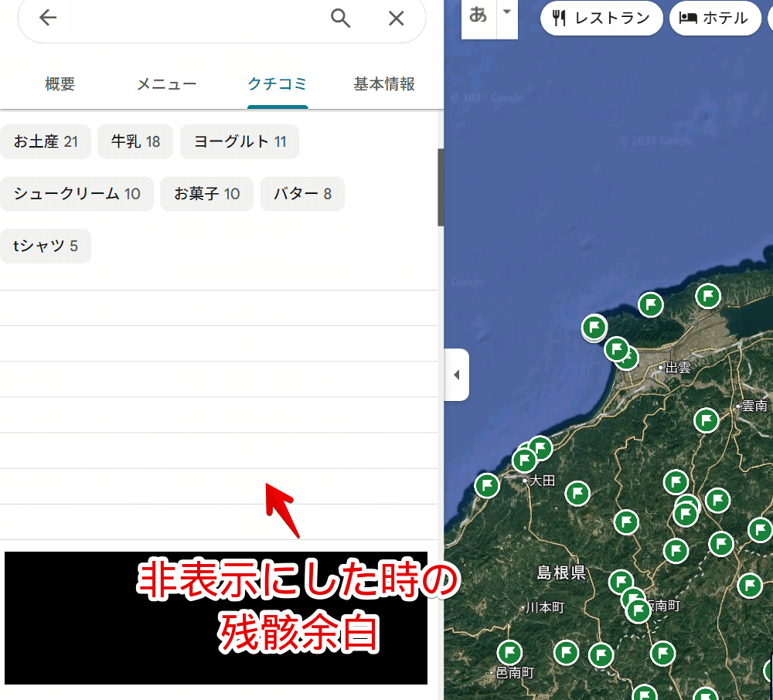Choose the お菓子 10 review chip
Screen dimensions: 773x700
point(206,194)
